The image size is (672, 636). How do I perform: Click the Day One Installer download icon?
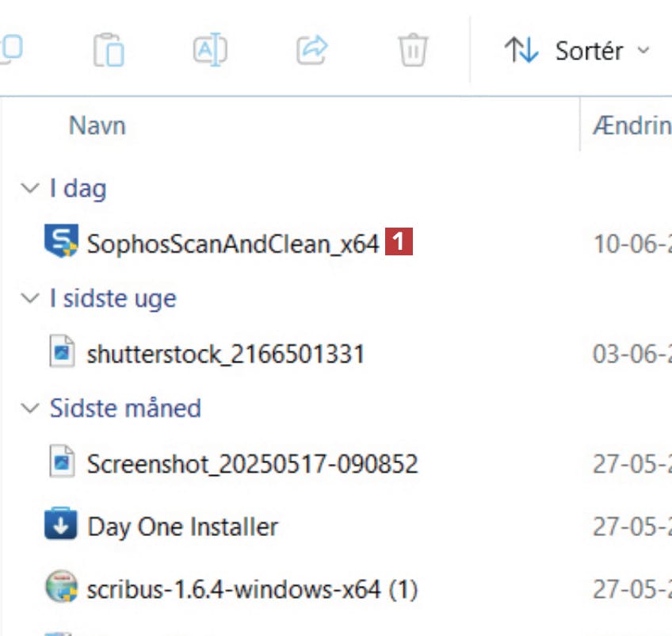61,525
